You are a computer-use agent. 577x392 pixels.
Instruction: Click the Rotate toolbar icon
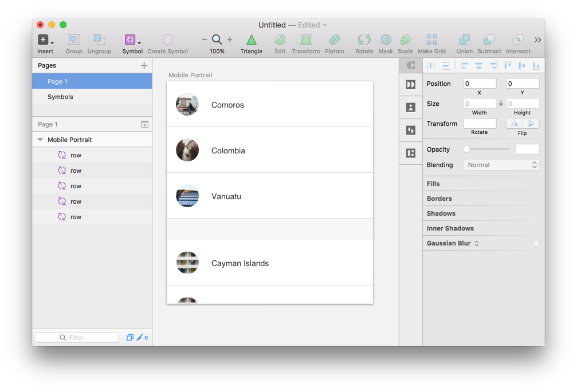364,39
